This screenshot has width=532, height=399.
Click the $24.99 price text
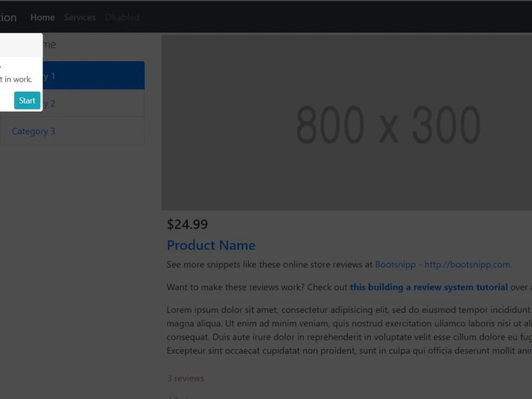pos(187,225)
